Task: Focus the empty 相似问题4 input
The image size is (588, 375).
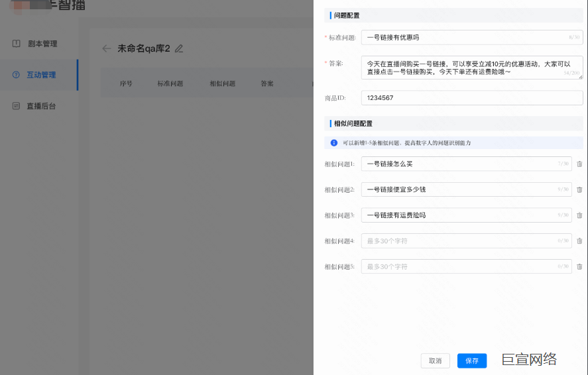Action: pos(466,241)
